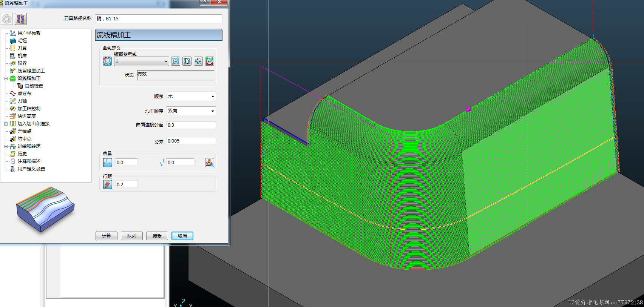This screenshot has width=644, height=307.
Task: Open the 自动检查 sub-item
Action: tap(34, 86)
